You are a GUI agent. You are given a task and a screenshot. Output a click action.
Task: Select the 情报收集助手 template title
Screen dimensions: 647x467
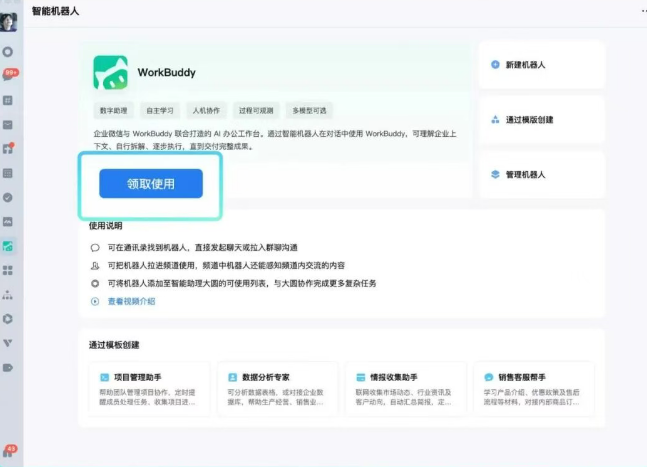[x=394, y=377]
